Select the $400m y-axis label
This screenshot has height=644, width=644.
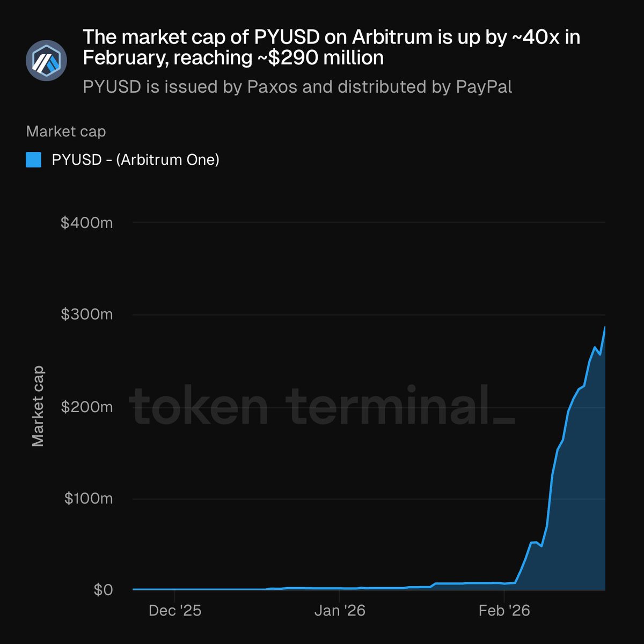coord(87,222)
